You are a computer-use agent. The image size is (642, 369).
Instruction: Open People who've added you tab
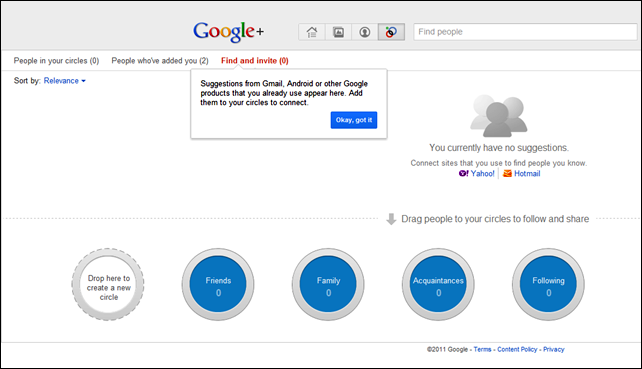pos(160,61)
